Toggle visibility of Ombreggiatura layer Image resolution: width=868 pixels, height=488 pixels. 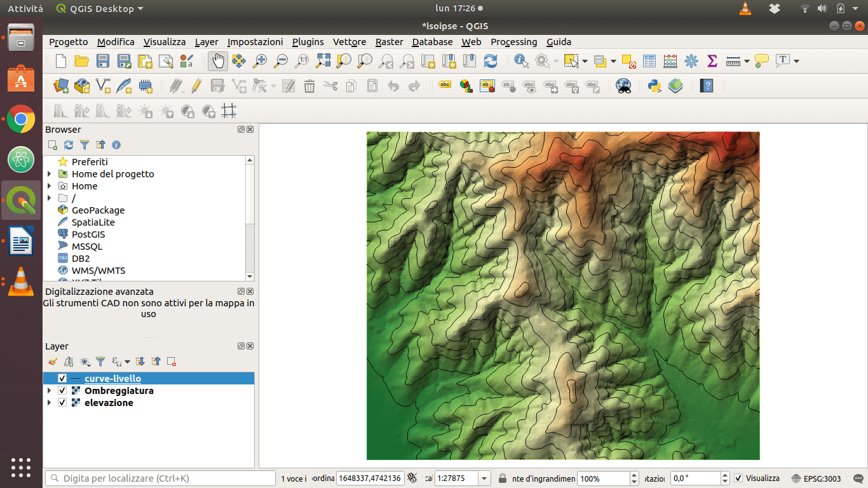62,391
